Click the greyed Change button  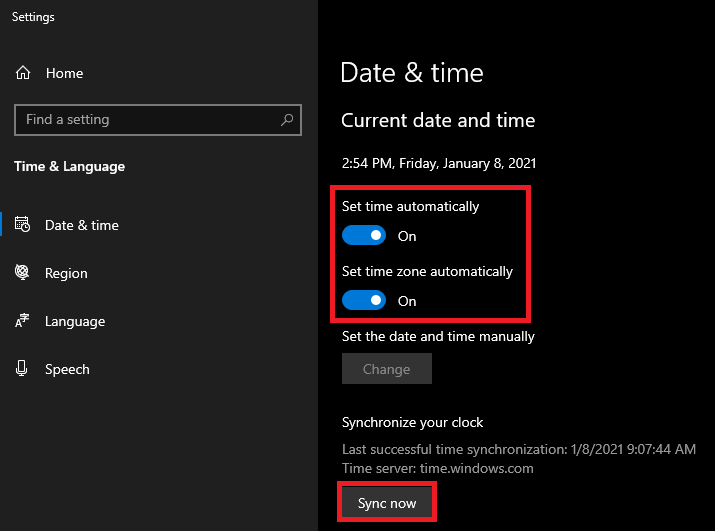coord(387,369)
